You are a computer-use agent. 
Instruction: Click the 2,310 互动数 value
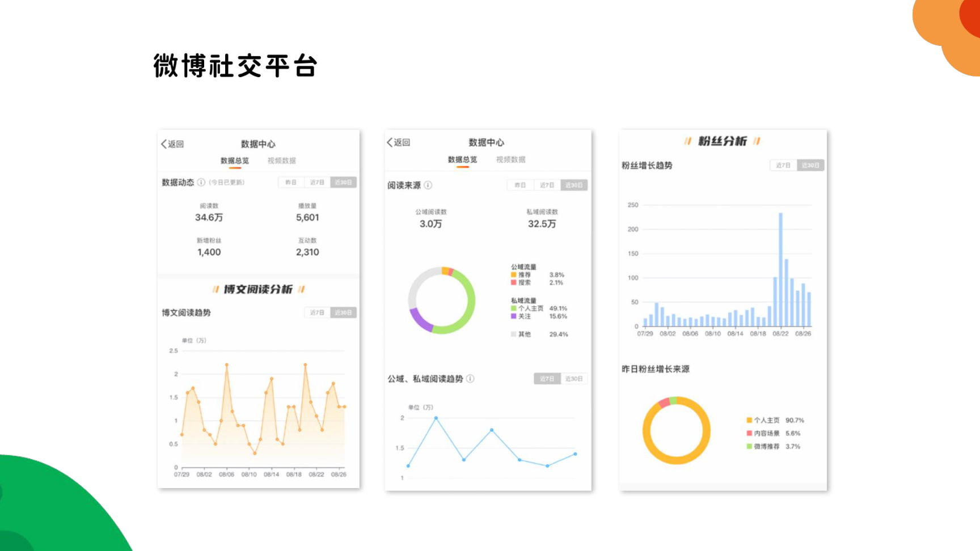pos(307,252)
